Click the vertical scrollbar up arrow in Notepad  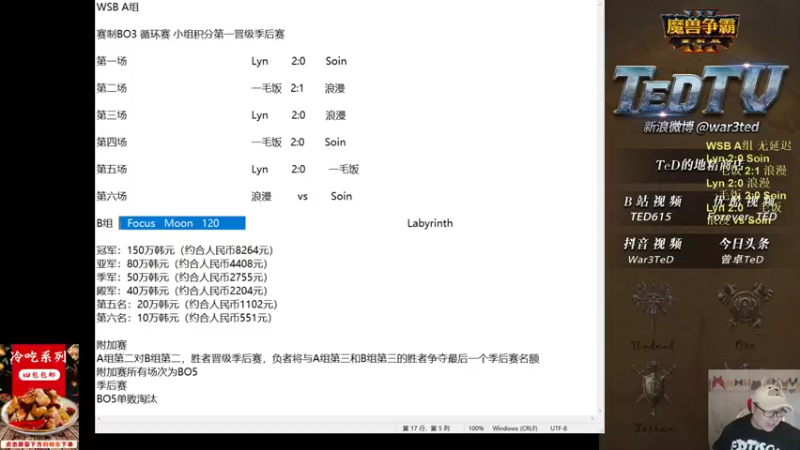tap(600, 4)
